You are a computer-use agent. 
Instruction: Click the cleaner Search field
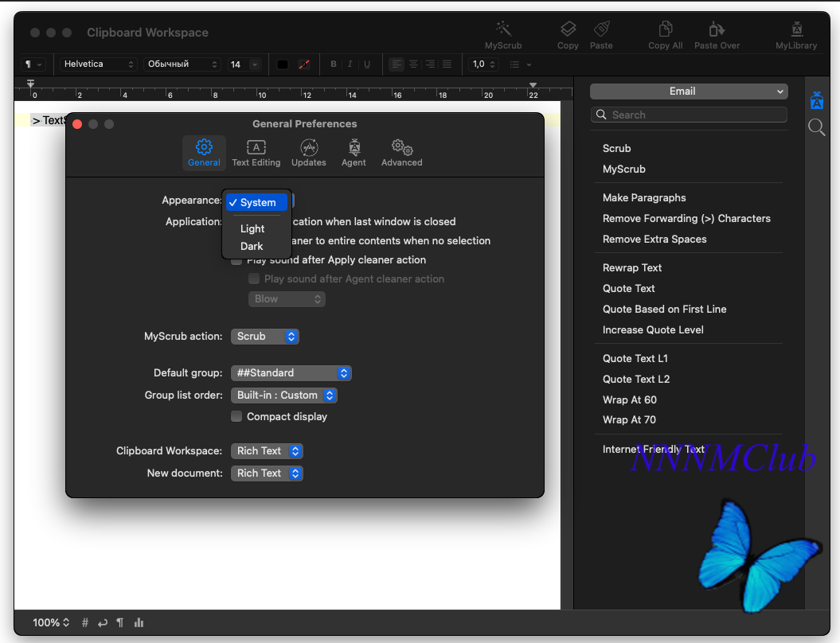point(689,115)
